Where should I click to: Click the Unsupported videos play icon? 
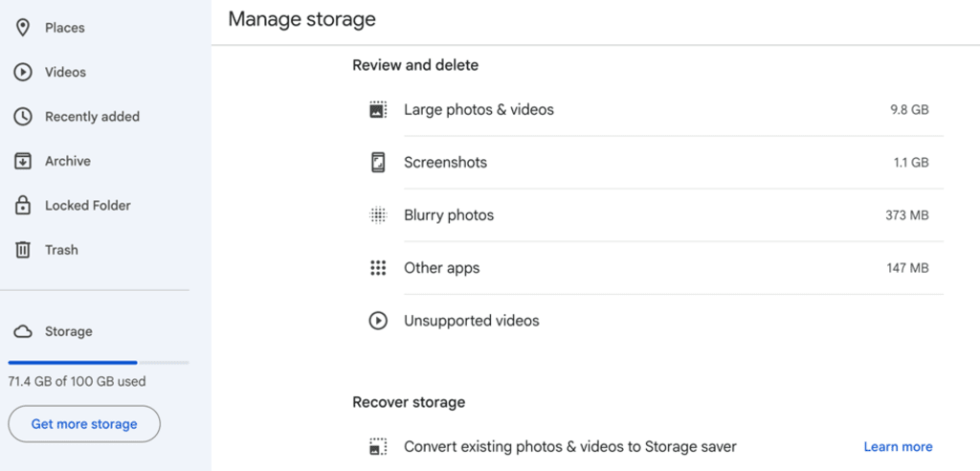coord(378,321)
